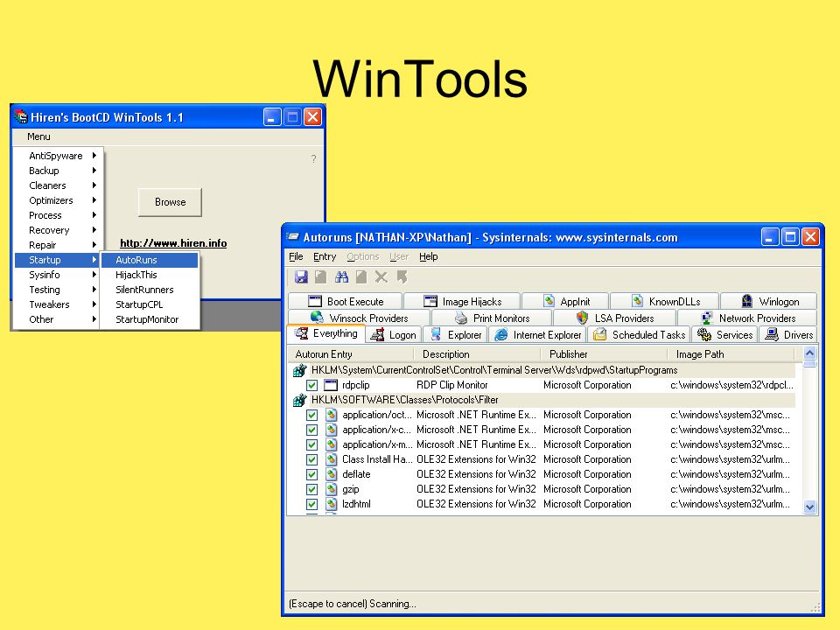Click the question mark help in WinTools
This screenshot has height=630, width=840.
(313, 158)
